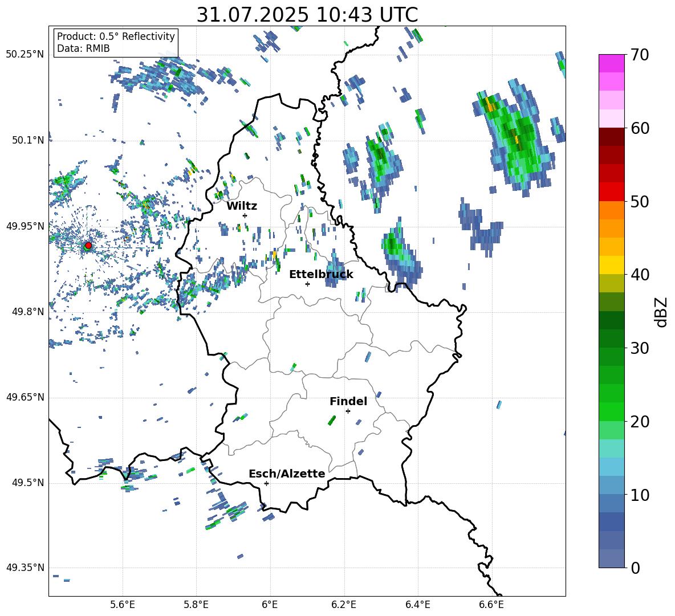Click the Wiltz city label

click(x=242, y=206)
